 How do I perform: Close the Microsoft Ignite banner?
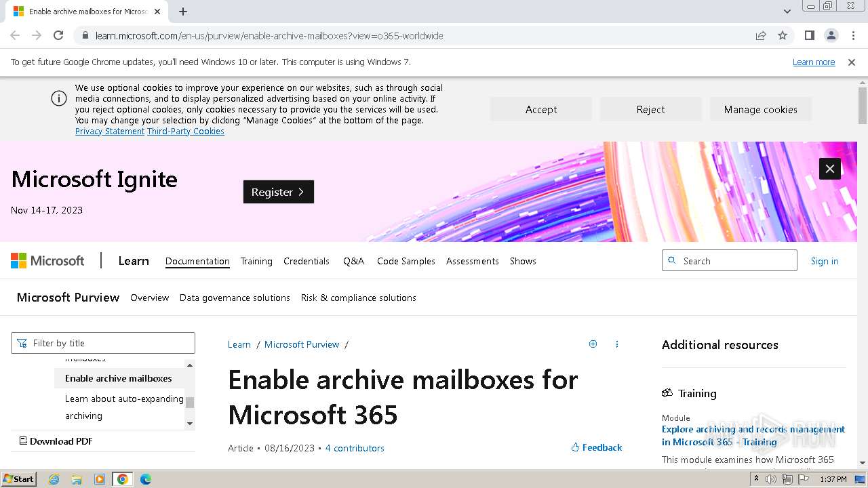tap(830, 169)
